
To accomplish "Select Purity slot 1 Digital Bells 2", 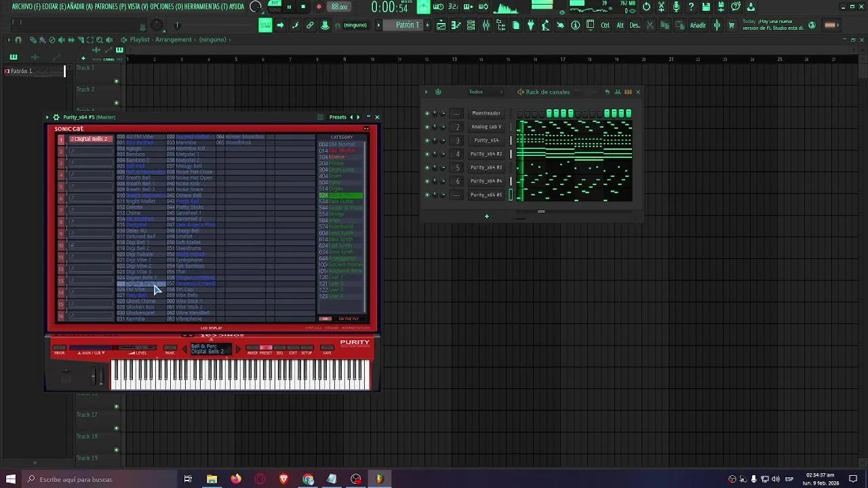I will click(91, 139).
